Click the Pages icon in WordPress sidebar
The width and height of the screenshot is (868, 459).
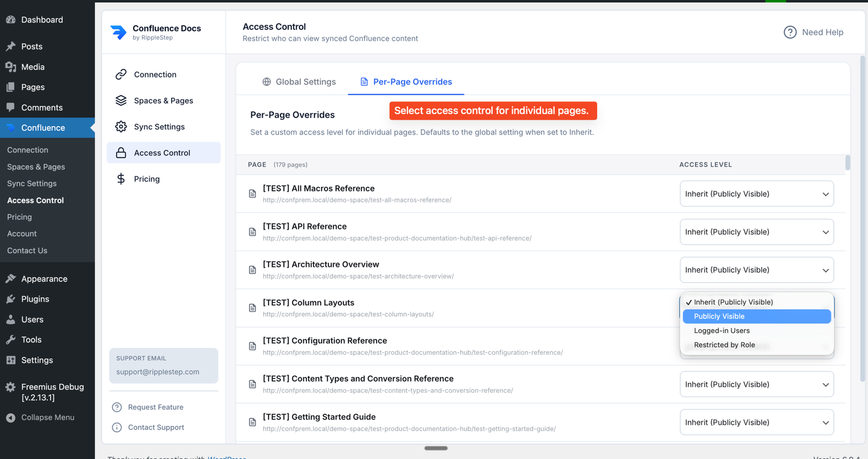pyautogui.click(x=10, y=87)
